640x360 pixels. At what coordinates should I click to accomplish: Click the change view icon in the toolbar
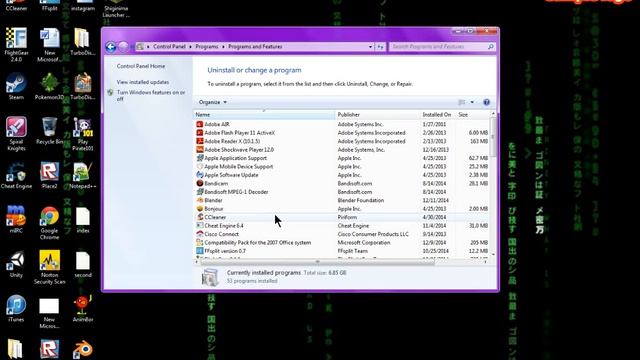462,102
